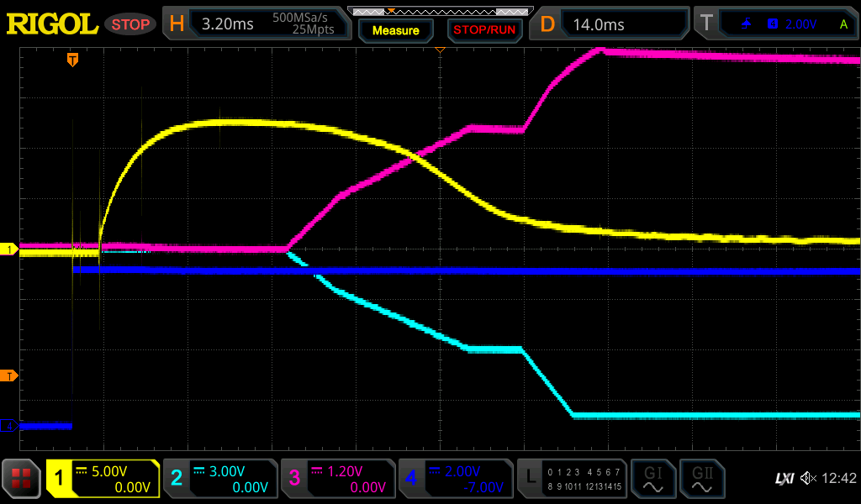861x504 pixels.
Task: Click the GI waveform generator icon
Action: coord(652,479)
